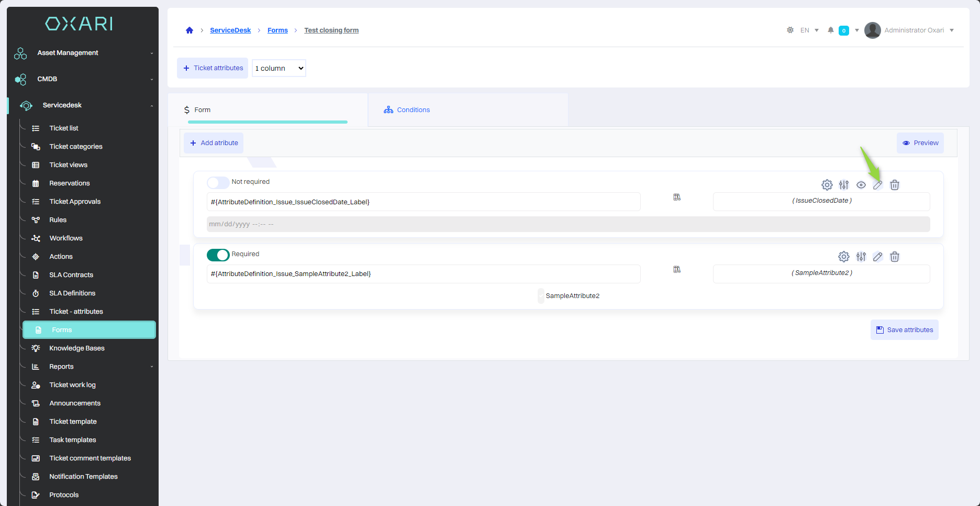Open translation icon beside IssueClosedDate label
Screen dimensions: 980x506
click(x=677, y=197)
